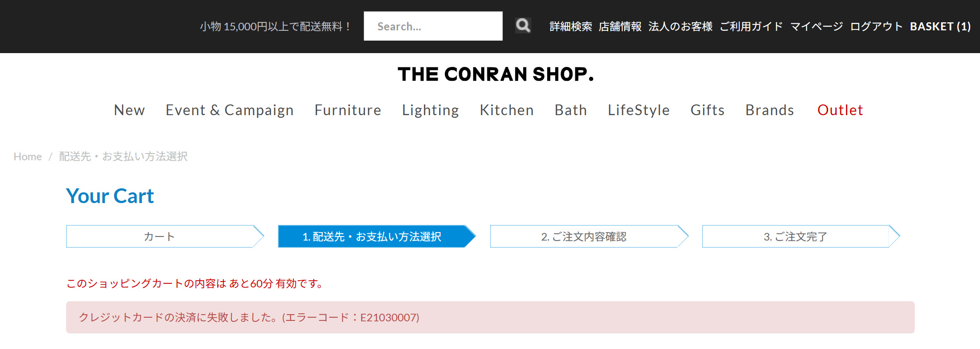The width and height of the screenshot is (980, 349).
Task: Select the Lighting category
Action: (x=431, y=110)
